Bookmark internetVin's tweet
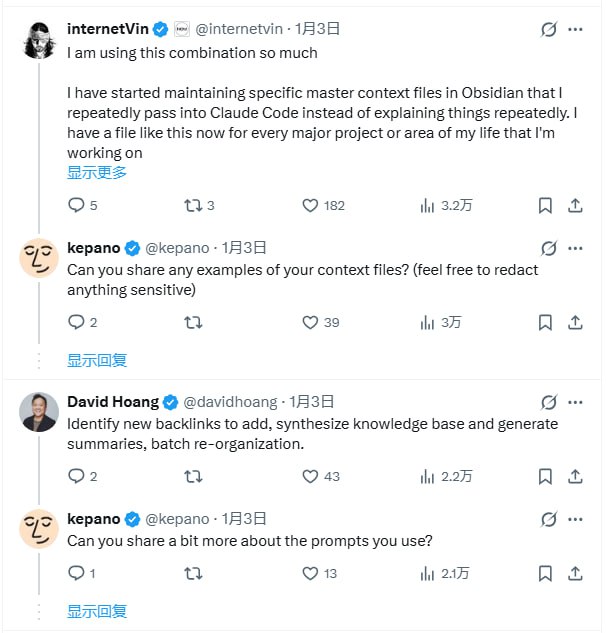Image resolution: width=607 pixels, height=633 pixels. 545,205
